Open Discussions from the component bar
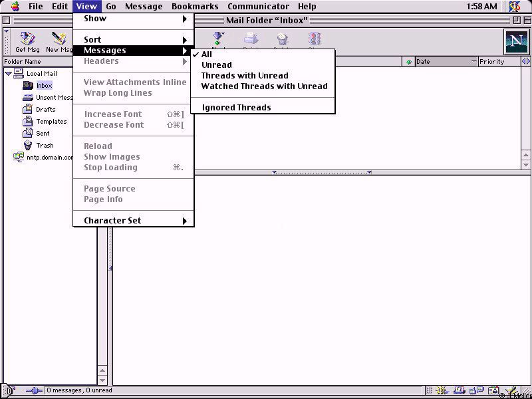Screen dimensions: 532x399 476,390
